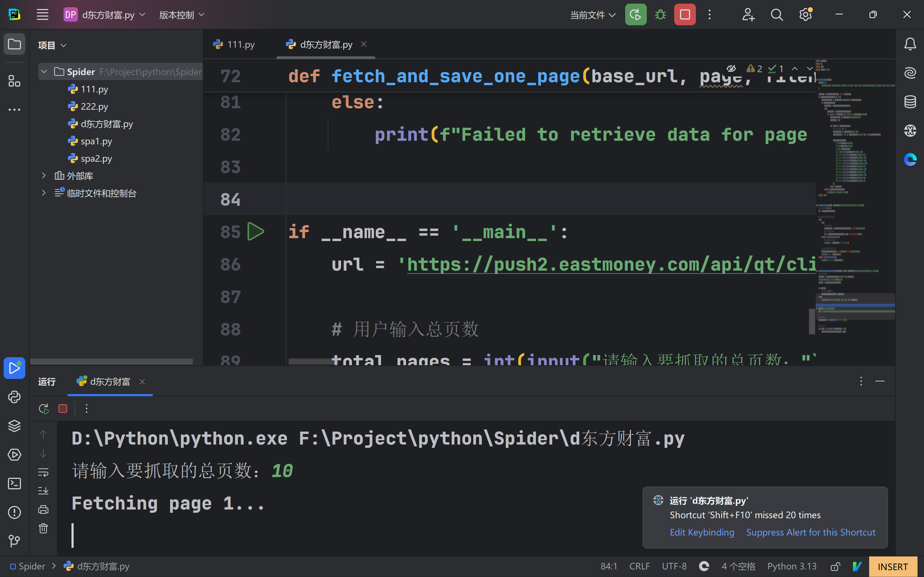
Task: Click the Git version control icon
Action: coord(14,541)
